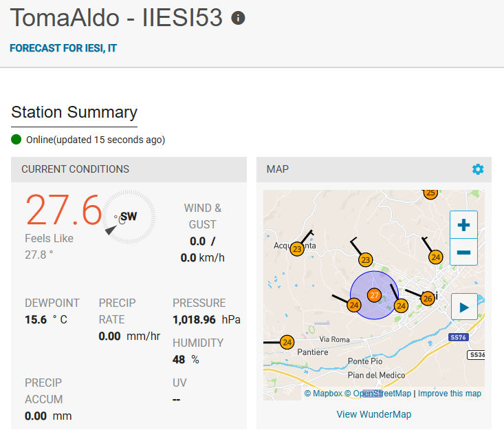Image resolution: width=504 pixels, height=439 pixels.
Task: Open map settings gear icon
Action: click(478, 169)
